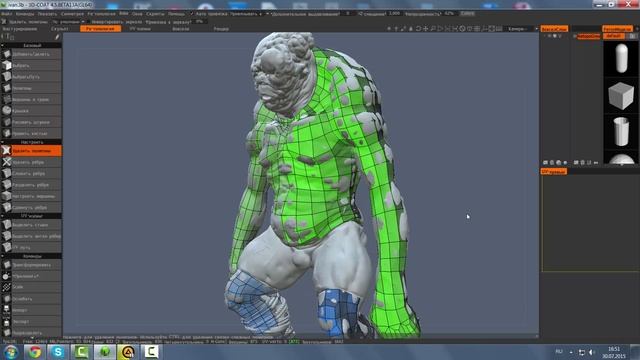Select the Рисовать штрихи (Strokes) tool
The width and height of the screenshot is (640, 360).
[x=31, y=122]
